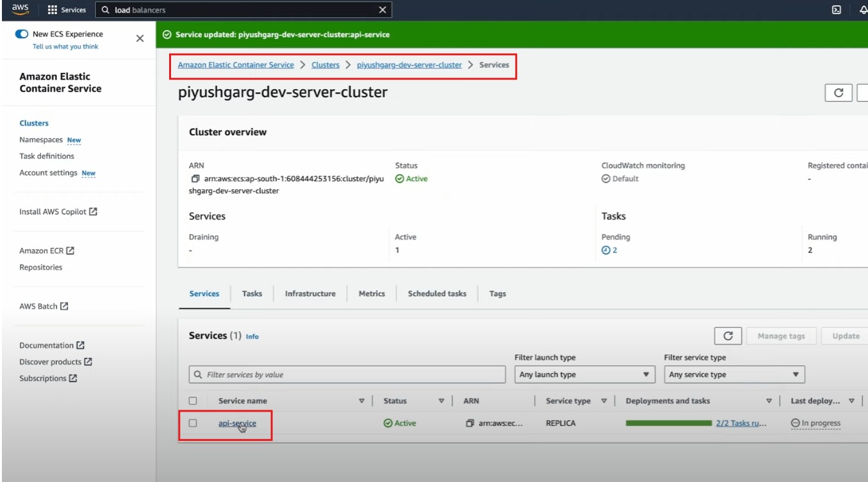
Task: Refresh the Services list table
Action: 728,336
